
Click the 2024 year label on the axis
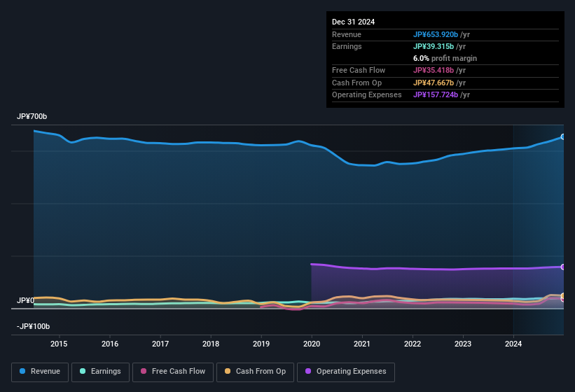(513, 344)
